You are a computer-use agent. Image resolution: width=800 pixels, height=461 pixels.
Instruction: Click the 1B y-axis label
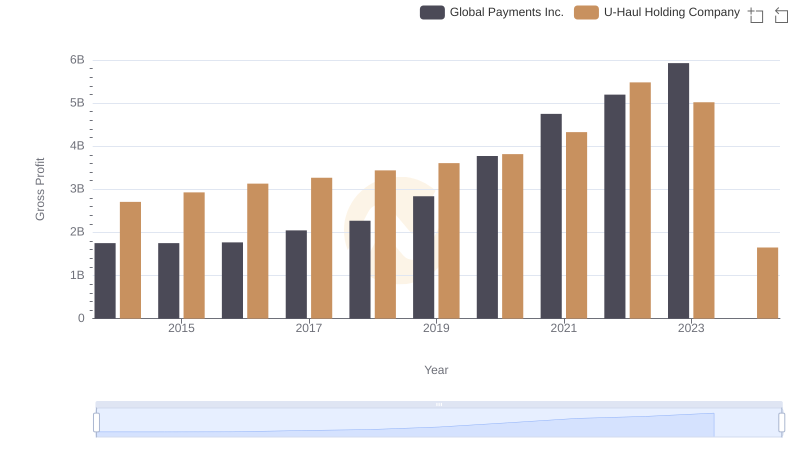tap(77, 275)
